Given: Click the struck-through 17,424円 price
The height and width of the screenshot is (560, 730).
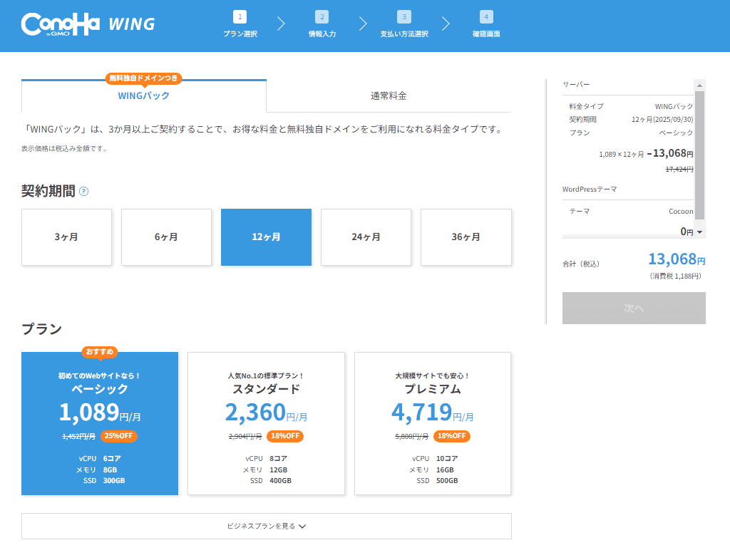Looking at the screenshot, I should [x=679, y=170].
